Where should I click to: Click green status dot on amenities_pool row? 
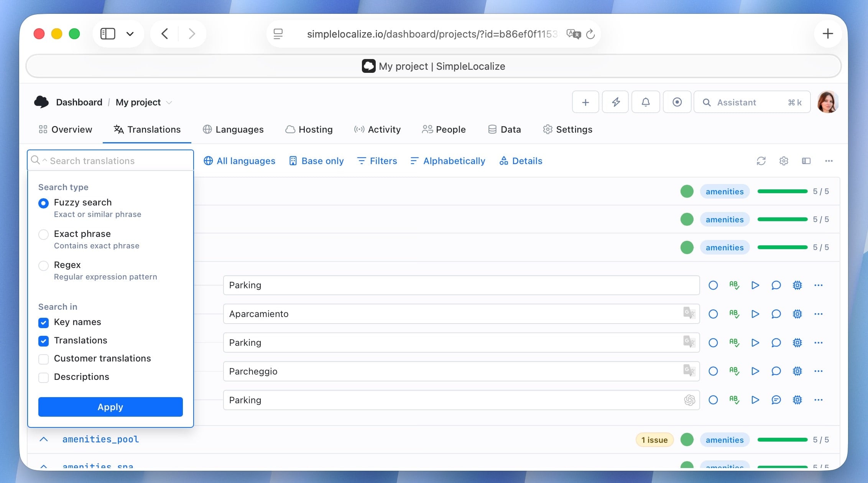(x=687, y=440)
